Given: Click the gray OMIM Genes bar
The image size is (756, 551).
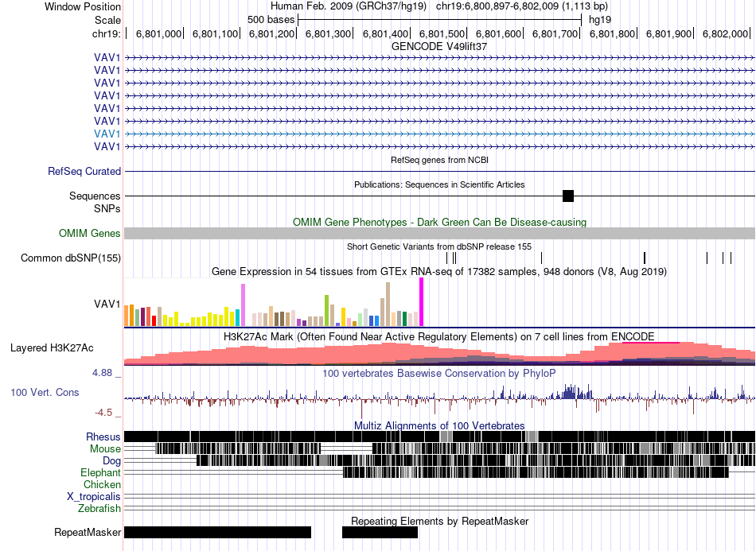Looking at the screenshot, I should tap(440, 233).
